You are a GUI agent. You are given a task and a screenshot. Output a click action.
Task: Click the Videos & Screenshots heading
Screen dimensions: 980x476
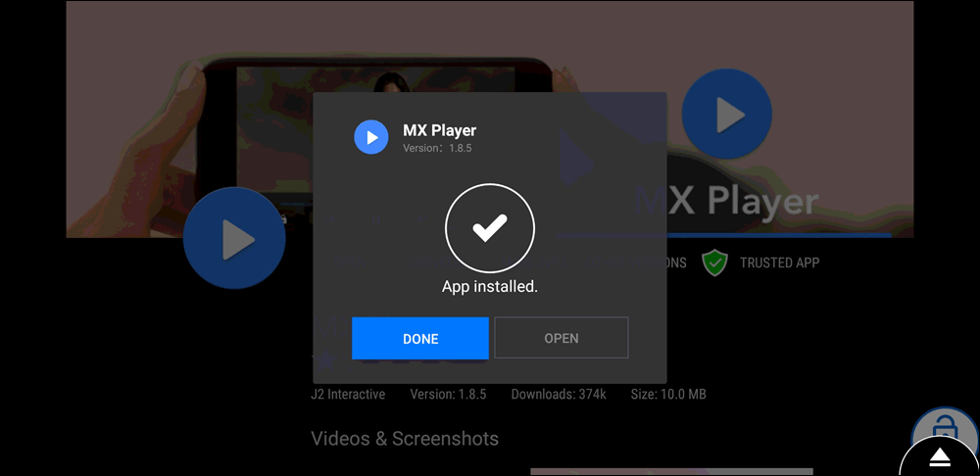[405, 439]
